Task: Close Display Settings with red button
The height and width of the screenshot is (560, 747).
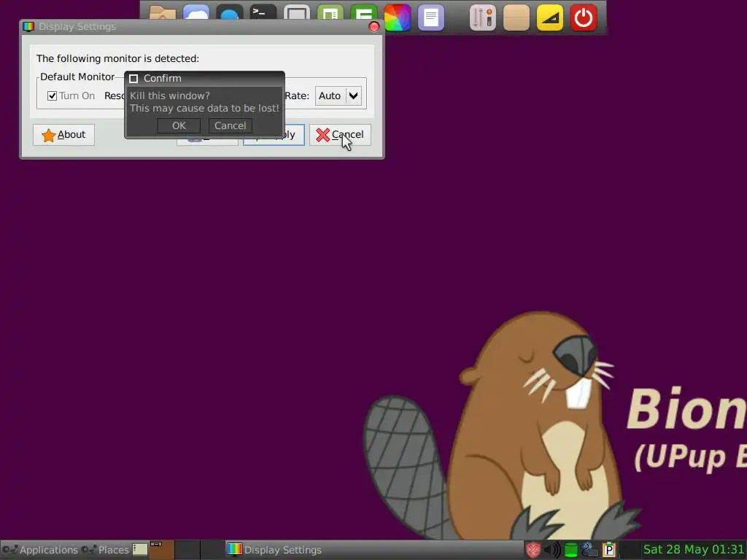Action: [374, 27]
